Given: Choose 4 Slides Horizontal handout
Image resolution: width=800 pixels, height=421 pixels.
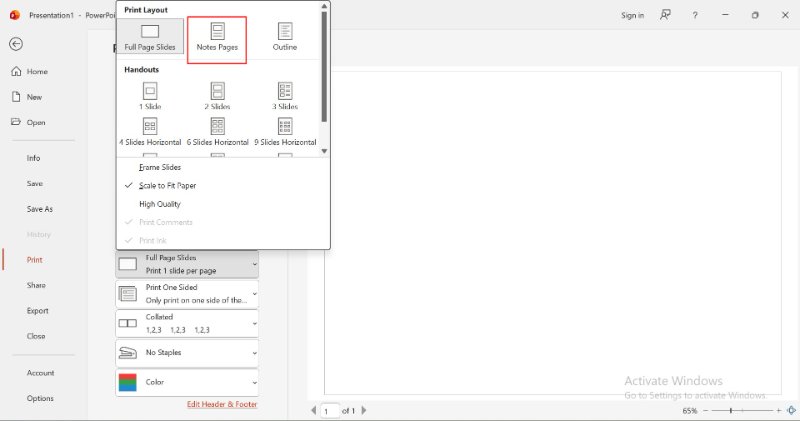Looking at the screenshot, I should tap(150, 132).
